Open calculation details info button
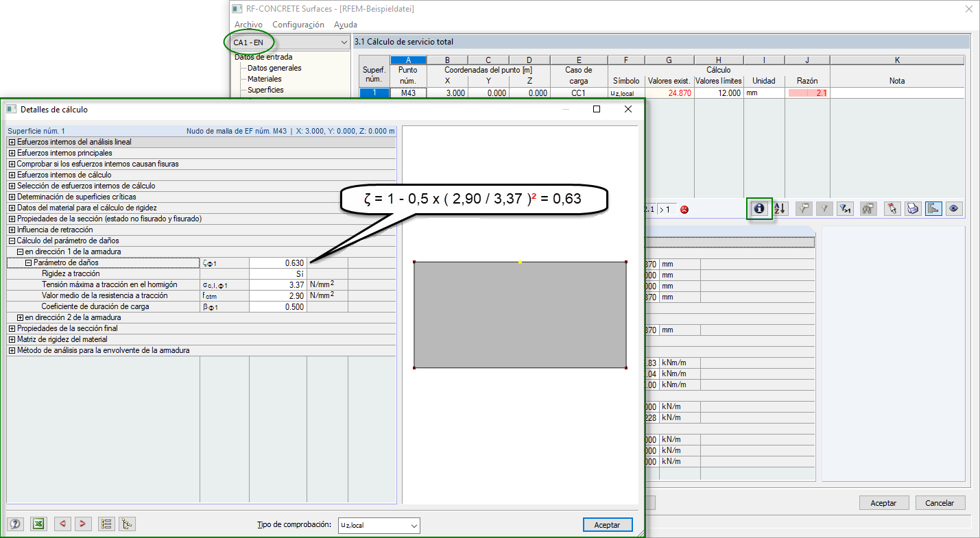This screenshot has width=980, height=538. [759, 209]
